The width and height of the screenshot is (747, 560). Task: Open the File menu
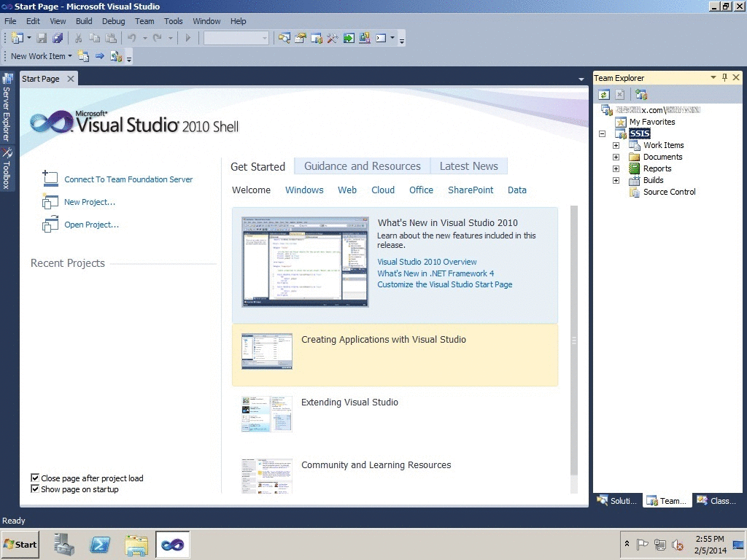10,21
